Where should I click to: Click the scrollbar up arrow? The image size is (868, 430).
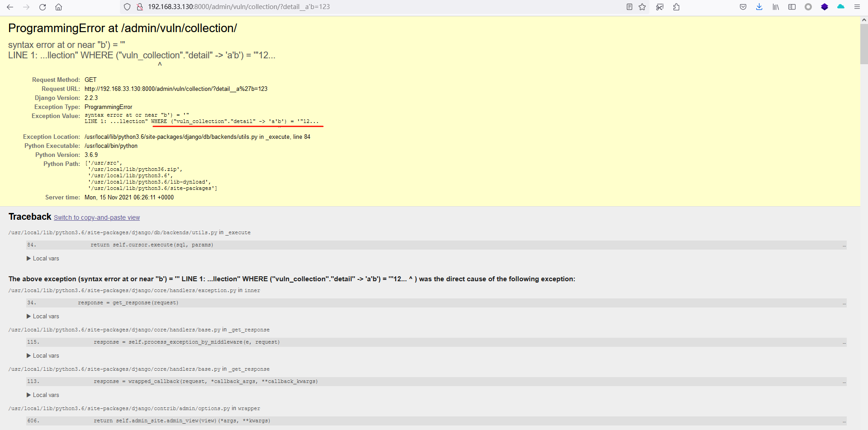pos(863,19)
